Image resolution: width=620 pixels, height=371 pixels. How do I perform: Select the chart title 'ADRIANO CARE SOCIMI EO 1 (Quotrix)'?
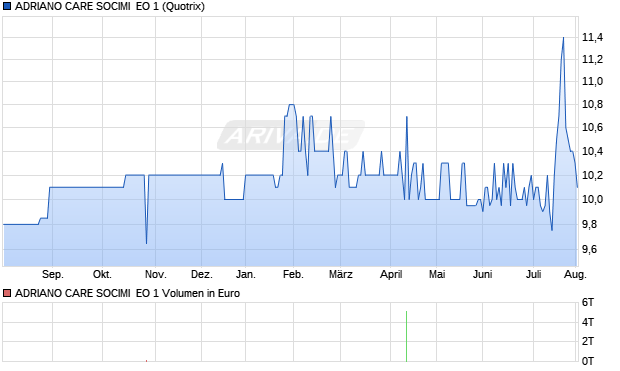(110, 6)
